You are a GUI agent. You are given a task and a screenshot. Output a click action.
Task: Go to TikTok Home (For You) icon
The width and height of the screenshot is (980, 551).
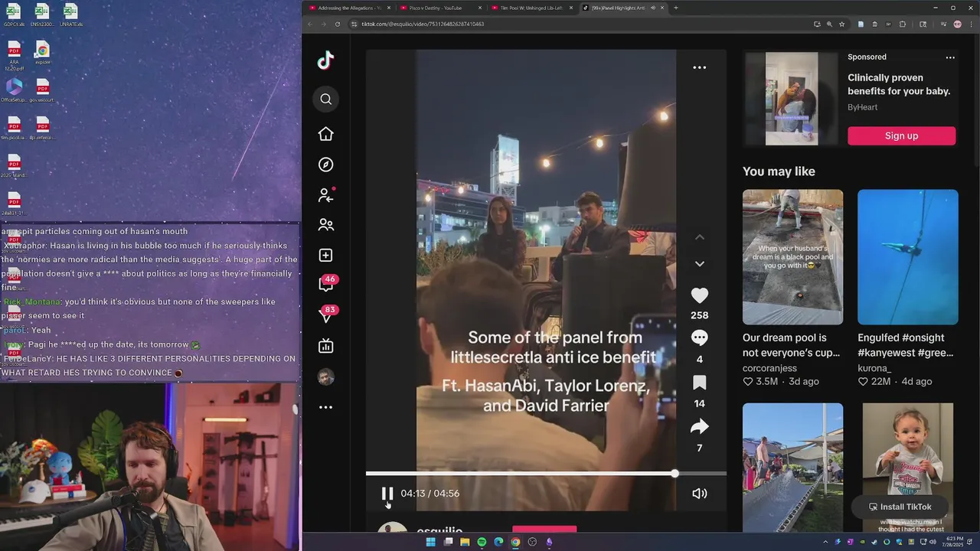[326, 134]
